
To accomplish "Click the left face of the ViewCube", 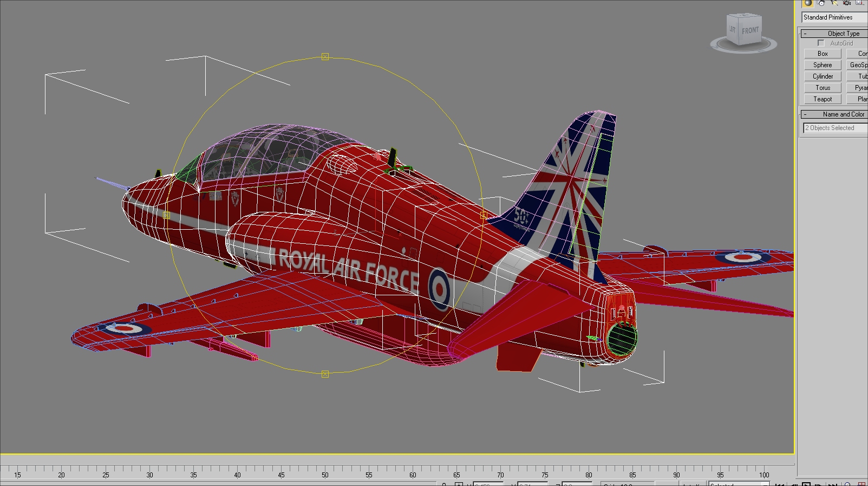I will [733, 29].
